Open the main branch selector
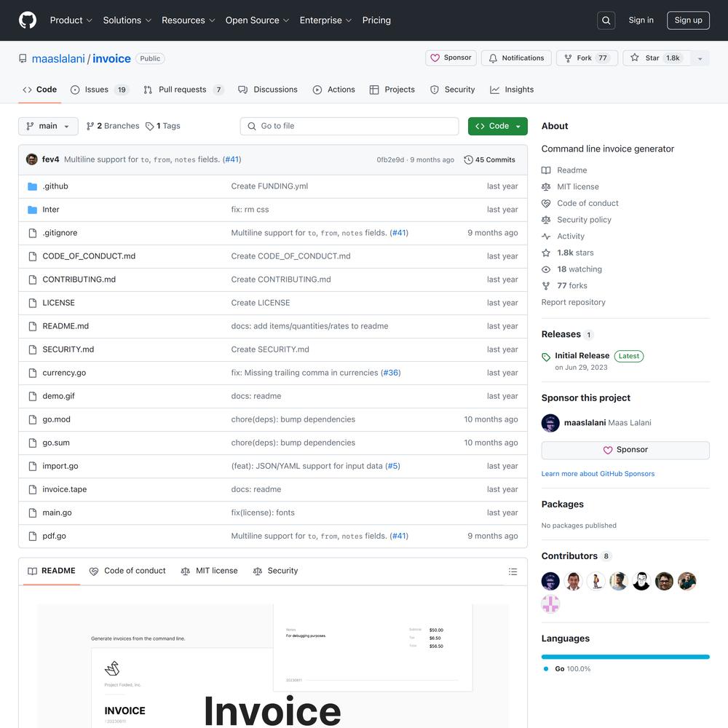 click(48, 126)
